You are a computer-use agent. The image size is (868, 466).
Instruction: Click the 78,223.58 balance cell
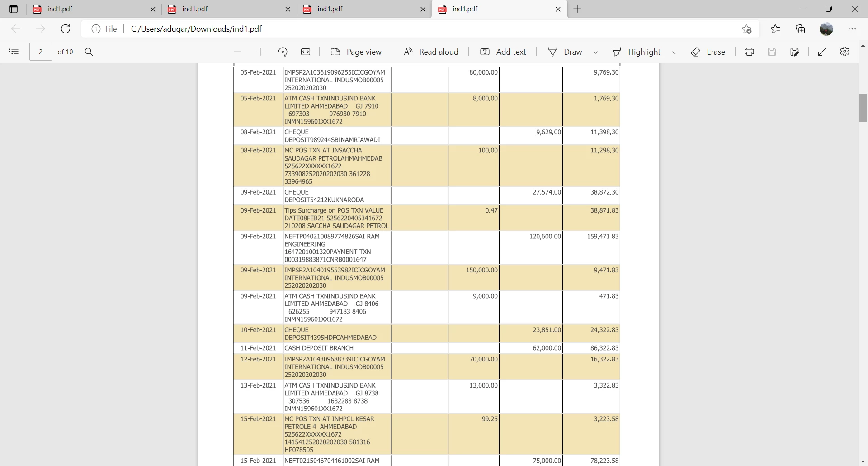[x=604, y=461]
